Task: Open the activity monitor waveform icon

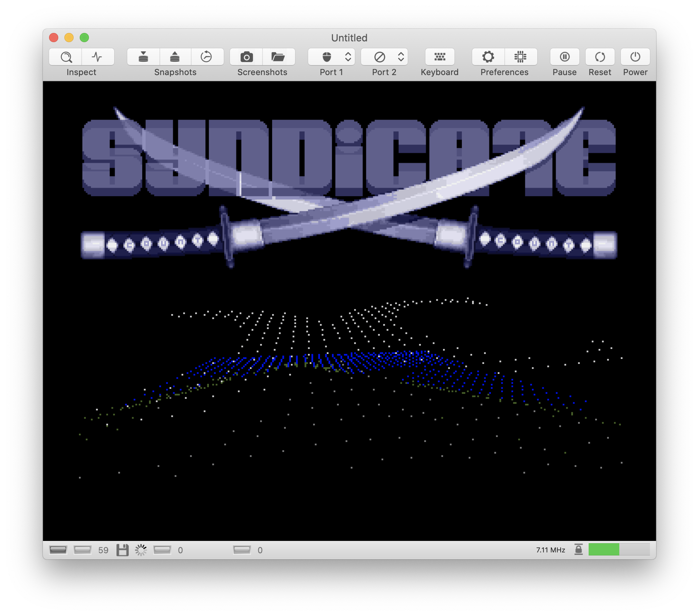Action: (98, 57)
